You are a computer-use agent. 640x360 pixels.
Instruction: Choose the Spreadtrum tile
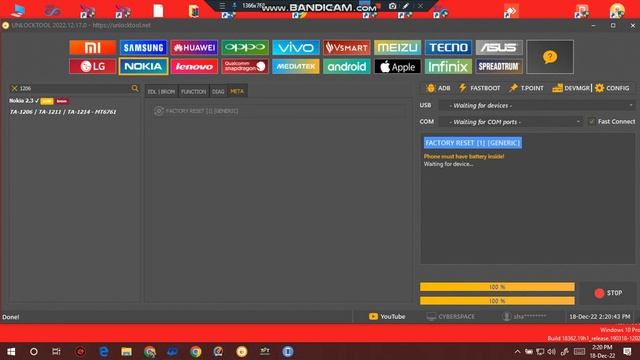coord(499,67)
